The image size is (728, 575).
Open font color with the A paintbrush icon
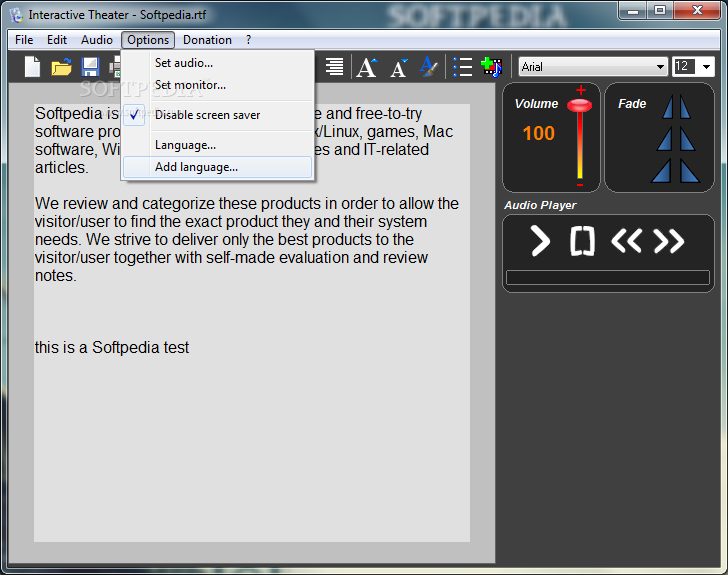point(429,67)
